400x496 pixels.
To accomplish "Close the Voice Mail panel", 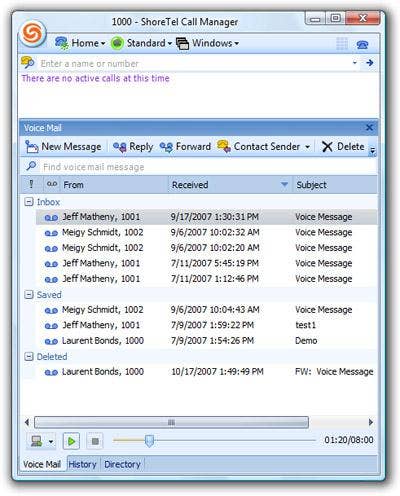I will click(369, 127).
